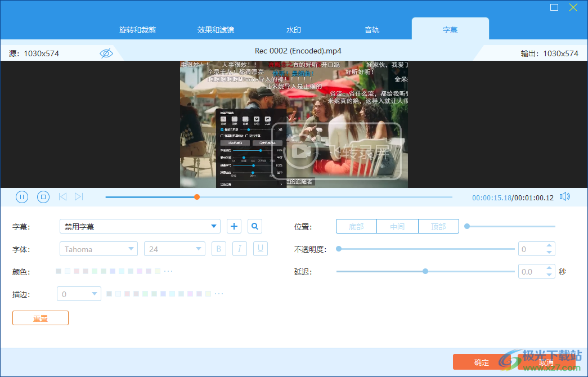This screenshot has height=377, width=588.
Task: Jump to the next frame
Action: pos(79,197)
